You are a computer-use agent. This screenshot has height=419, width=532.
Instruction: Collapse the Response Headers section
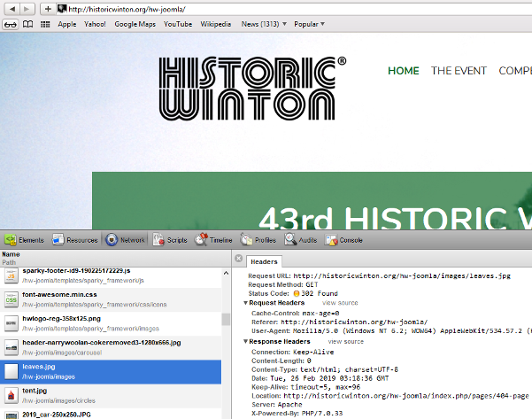click(246, 342)
